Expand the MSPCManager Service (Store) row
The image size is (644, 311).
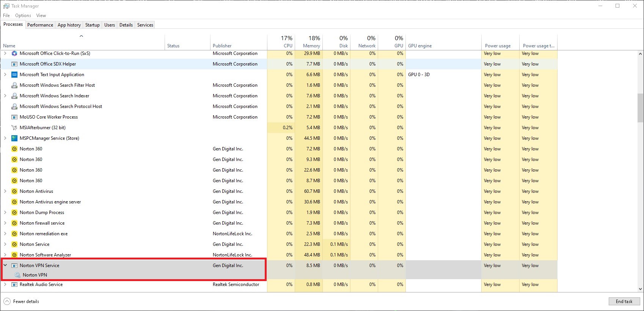click(x=5, y=138)
